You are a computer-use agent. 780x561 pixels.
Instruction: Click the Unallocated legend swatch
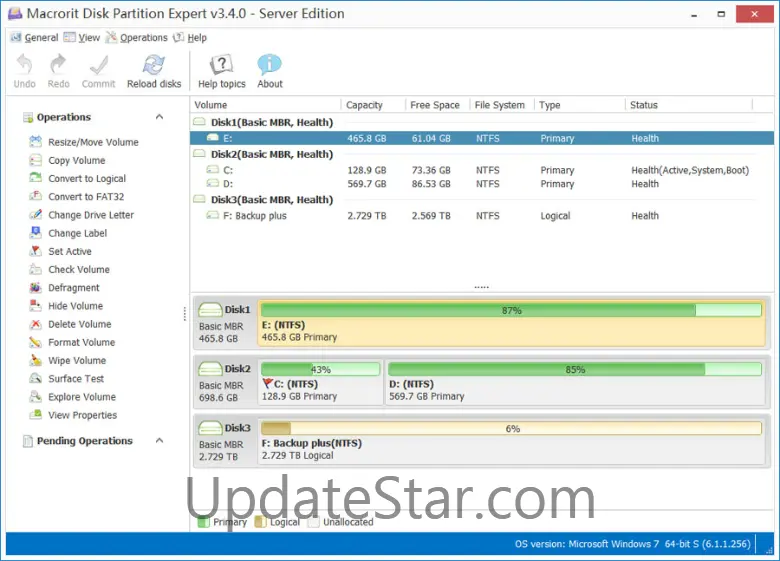(313, 522)
